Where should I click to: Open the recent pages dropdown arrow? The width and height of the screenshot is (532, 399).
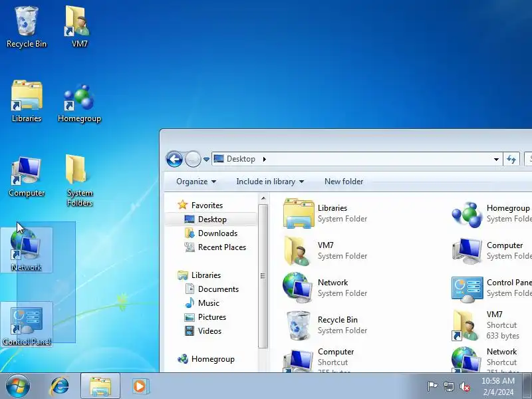206,159
